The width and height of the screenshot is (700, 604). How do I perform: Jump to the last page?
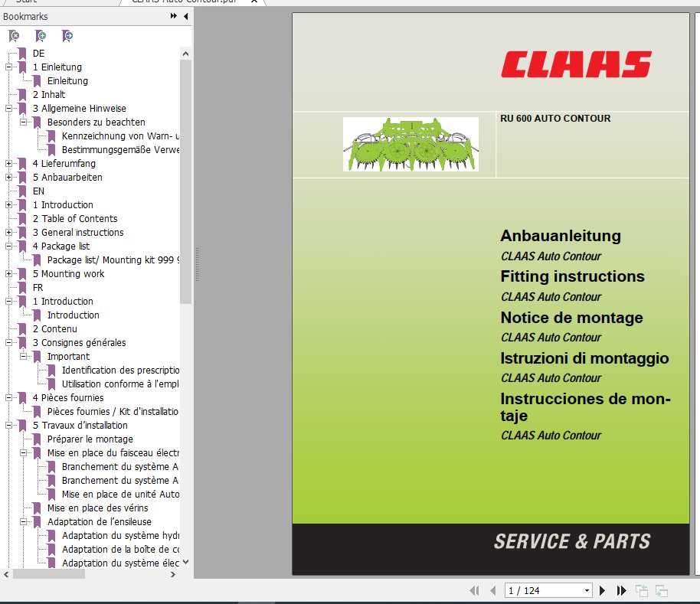621,590
